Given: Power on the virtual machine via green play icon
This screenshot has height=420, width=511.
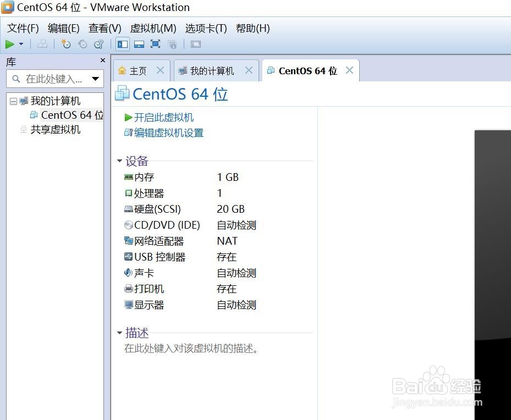Looking at the screenshot, I should tap(9, 44).
